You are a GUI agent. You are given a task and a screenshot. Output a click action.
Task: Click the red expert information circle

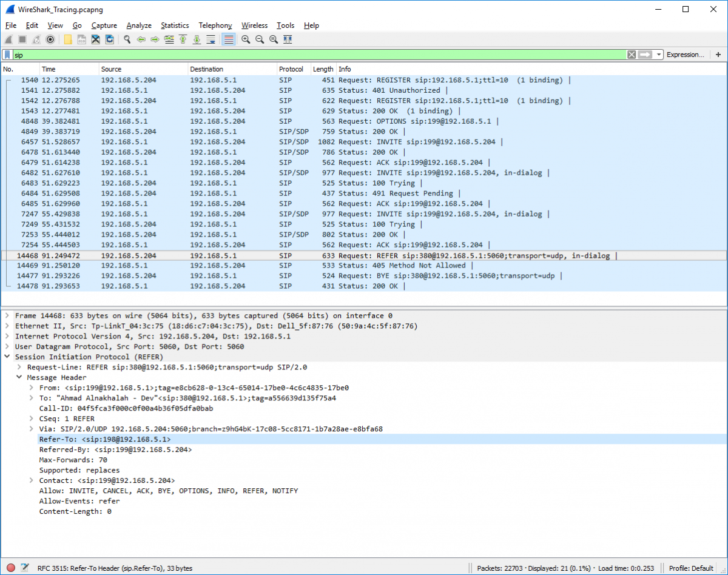(10, 568)
